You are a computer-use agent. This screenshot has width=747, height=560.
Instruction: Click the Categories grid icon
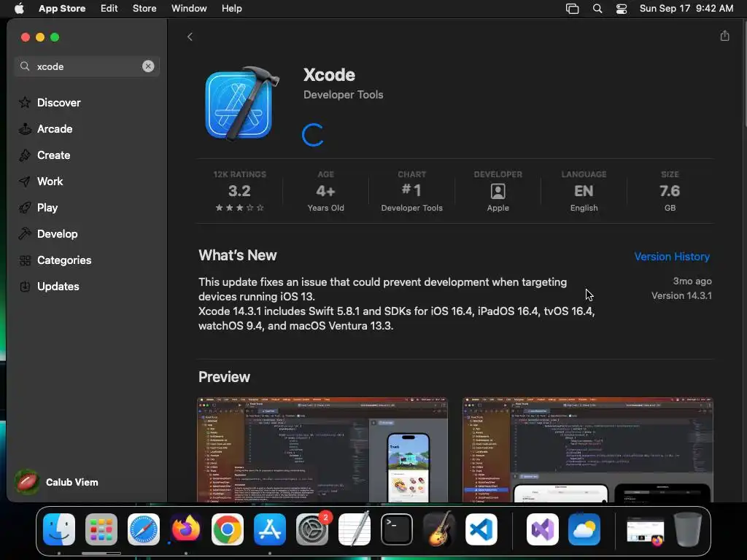point(25,260)
